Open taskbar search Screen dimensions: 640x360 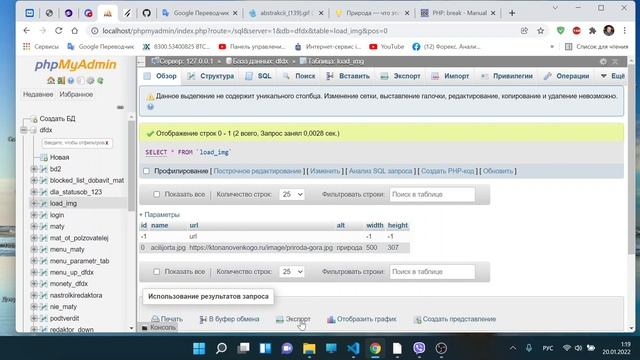(x=221, y=348)
